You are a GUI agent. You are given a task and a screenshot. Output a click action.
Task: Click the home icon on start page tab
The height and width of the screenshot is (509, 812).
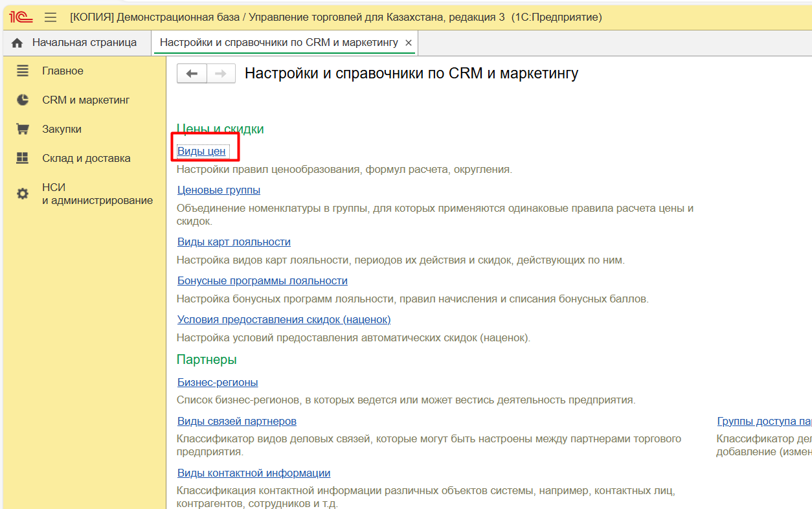tap(17, 43)
